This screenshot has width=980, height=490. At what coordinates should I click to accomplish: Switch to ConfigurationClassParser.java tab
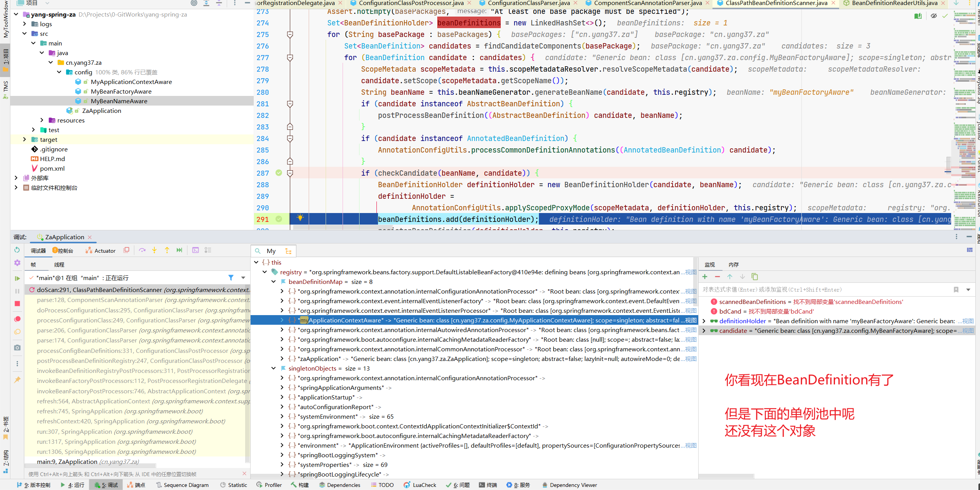tap(528, 3)
